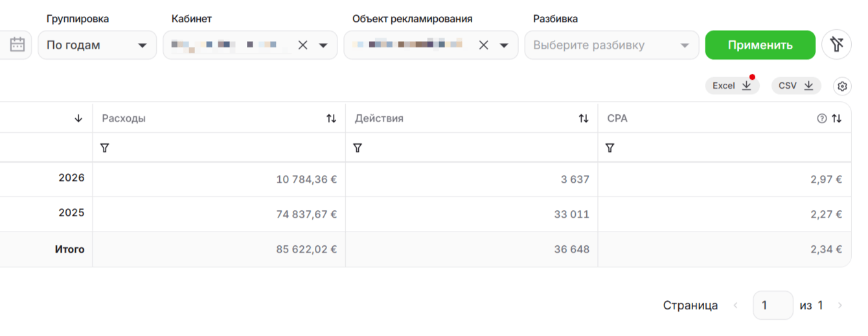Sort the CPA column
The height and width of the screenshot is (336, 868).
[x=836, y=118]
